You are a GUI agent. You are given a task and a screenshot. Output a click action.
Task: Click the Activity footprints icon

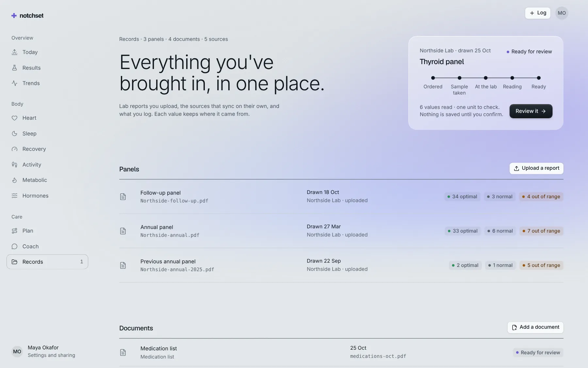pyautogui.click(x=14, y=165)
